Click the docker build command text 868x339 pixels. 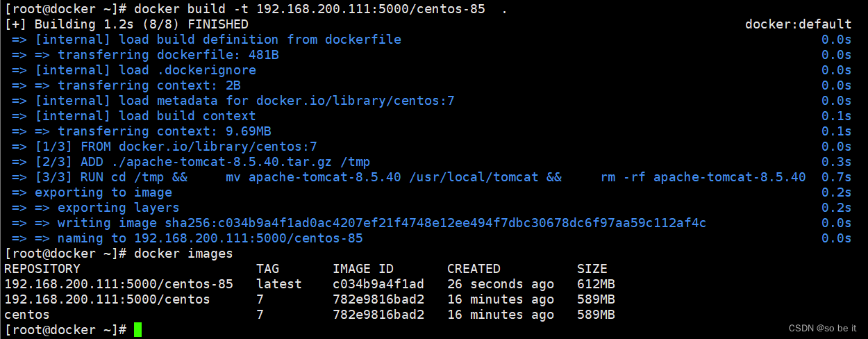tap(320, 9)
